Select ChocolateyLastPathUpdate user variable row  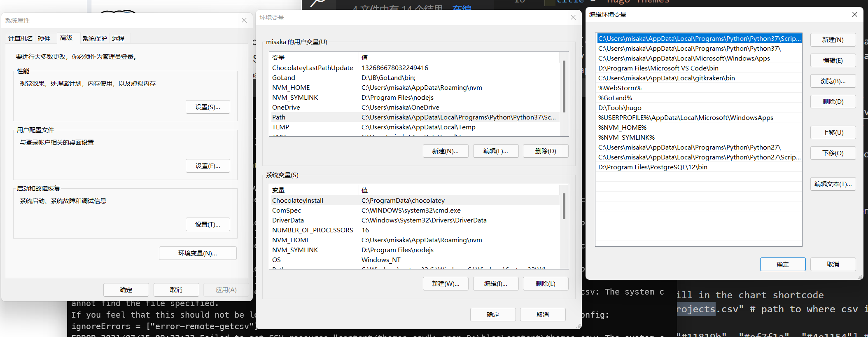[414, 68]
